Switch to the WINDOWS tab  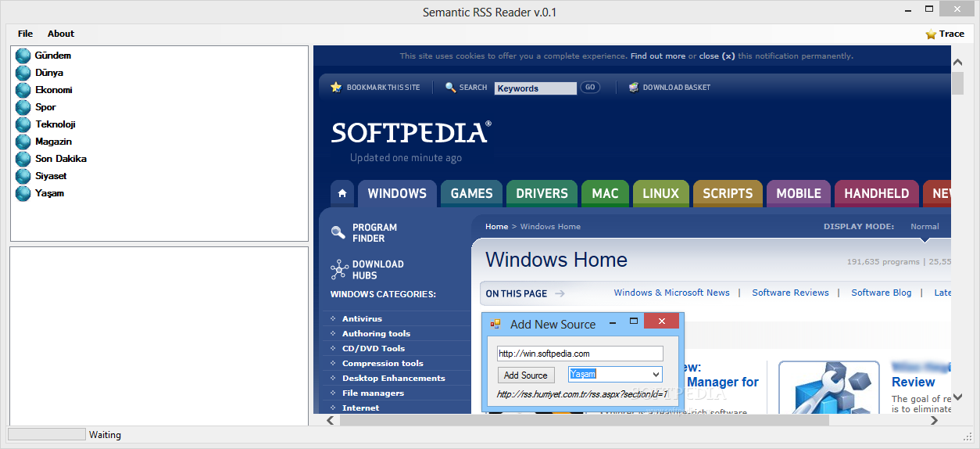[397, 193]
